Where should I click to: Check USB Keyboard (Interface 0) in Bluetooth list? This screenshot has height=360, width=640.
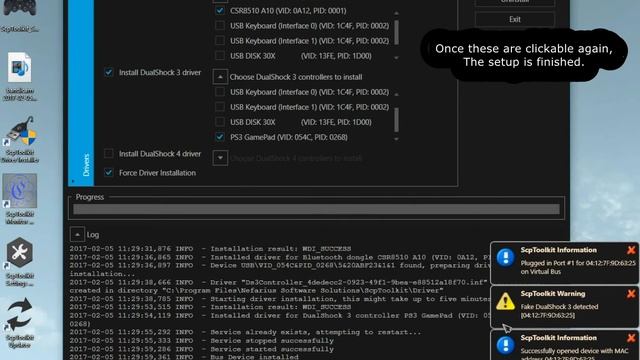click(x=220, y=26)
